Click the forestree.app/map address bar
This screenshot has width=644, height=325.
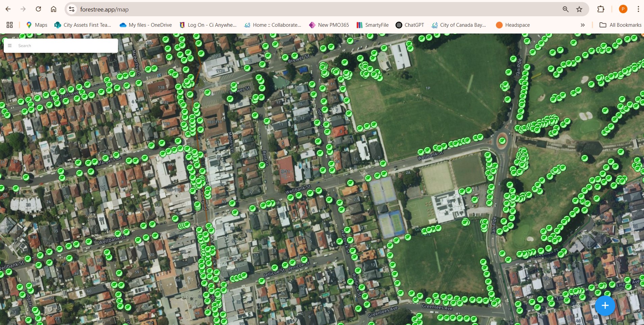click(x=304, y=9)
